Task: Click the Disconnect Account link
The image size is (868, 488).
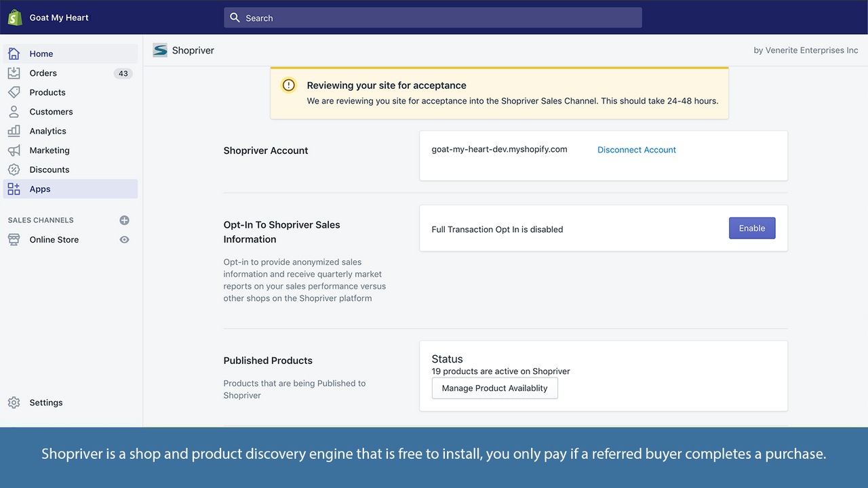Action: click(637, 150)
